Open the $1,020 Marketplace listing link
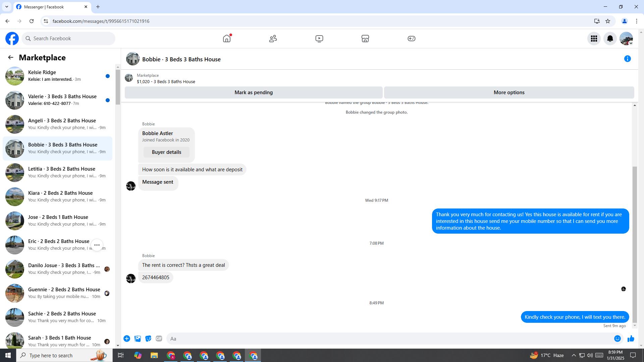The height and width of the screenshot is (362, 644). click(x=166, y=81)
